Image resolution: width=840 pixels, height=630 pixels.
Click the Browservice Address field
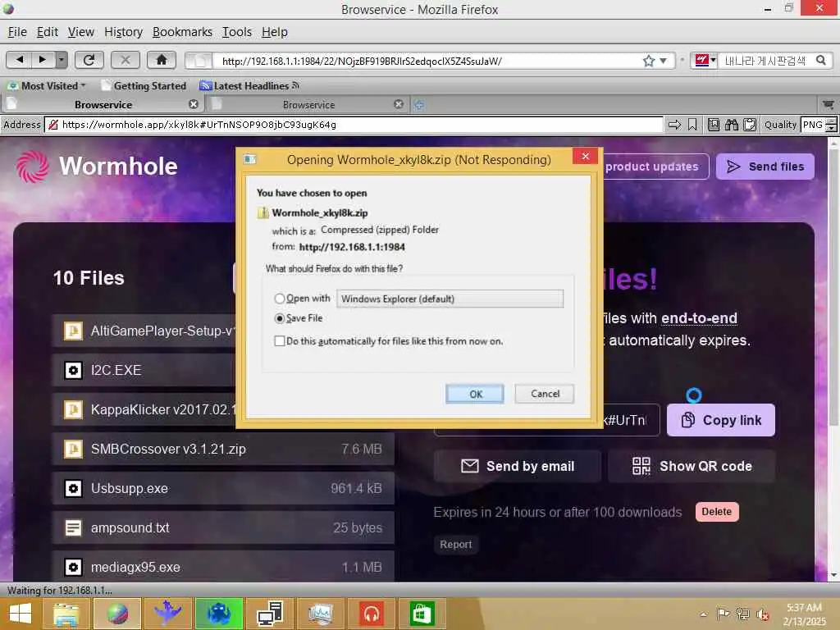[354, 125]
